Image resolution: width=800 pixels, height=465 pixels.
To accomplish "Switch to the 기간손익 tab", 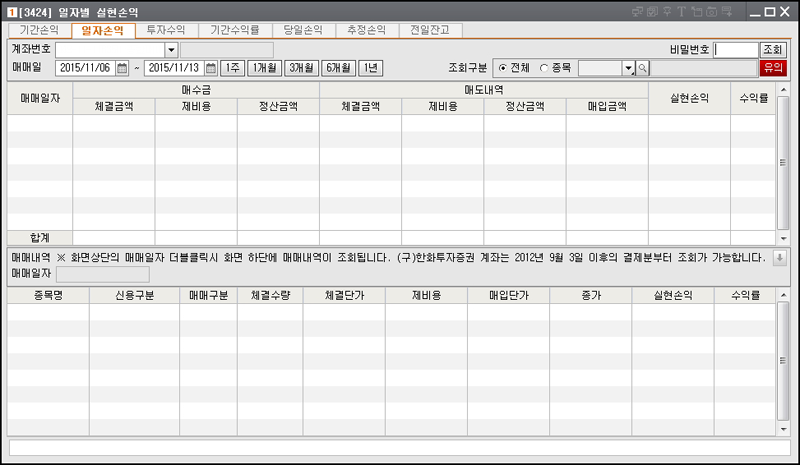I will tap(39, 31).
